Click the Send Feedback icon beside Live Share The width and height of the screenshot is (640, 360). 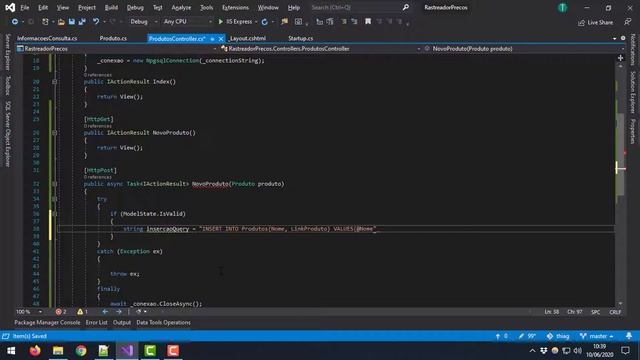coord(628,22)
